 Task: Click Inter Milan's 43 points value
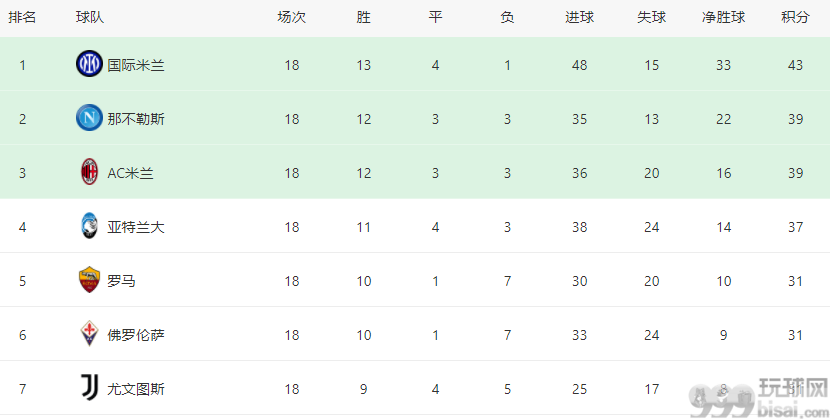795,65
